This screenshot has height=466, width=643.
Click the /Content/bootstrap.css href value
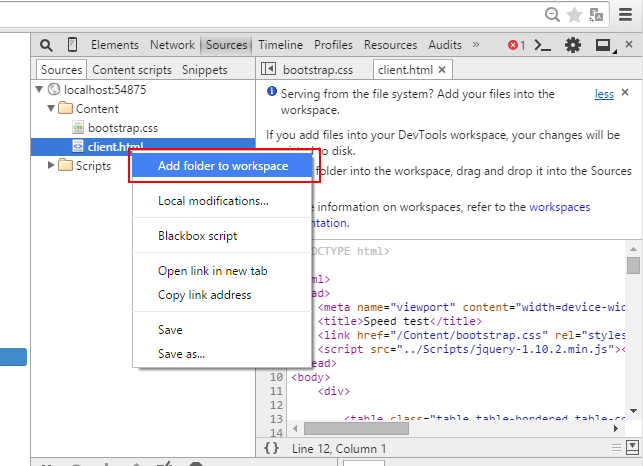click(x=469, y=335)
